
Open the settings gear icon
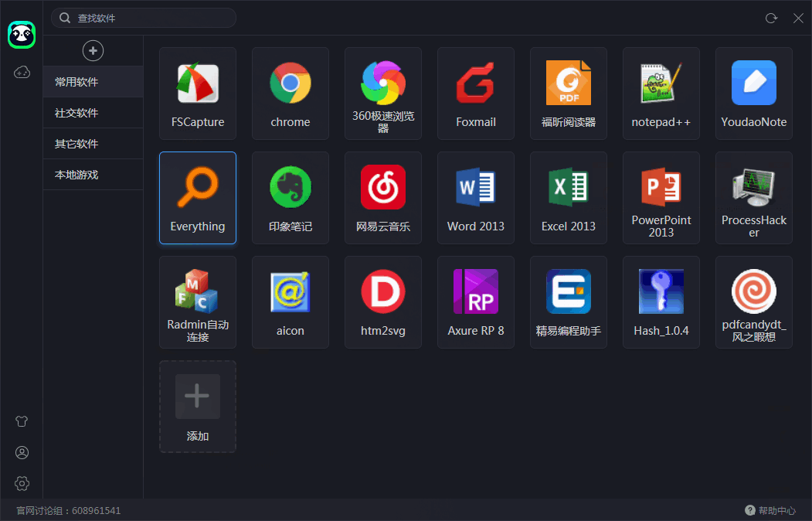coord(22,484)
